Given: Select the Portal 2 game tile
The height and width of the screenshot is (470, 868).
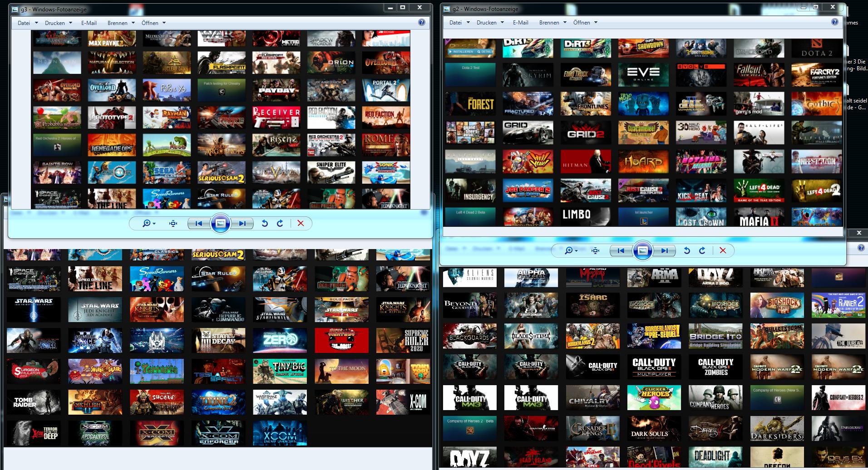Looking at the screenshot, I should coord(386,90).
